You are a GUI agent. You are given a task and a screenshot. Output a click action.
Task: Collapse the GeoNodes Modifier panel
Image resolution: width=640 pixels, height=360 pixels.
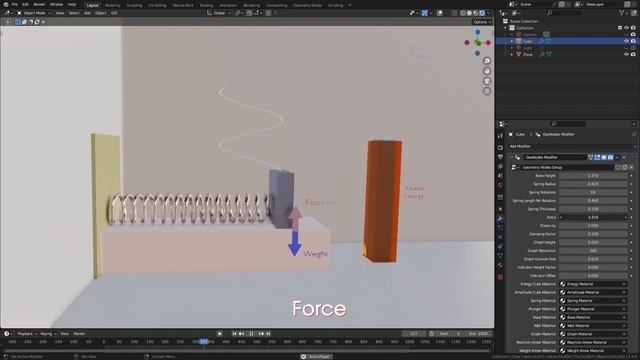(511, 158)
